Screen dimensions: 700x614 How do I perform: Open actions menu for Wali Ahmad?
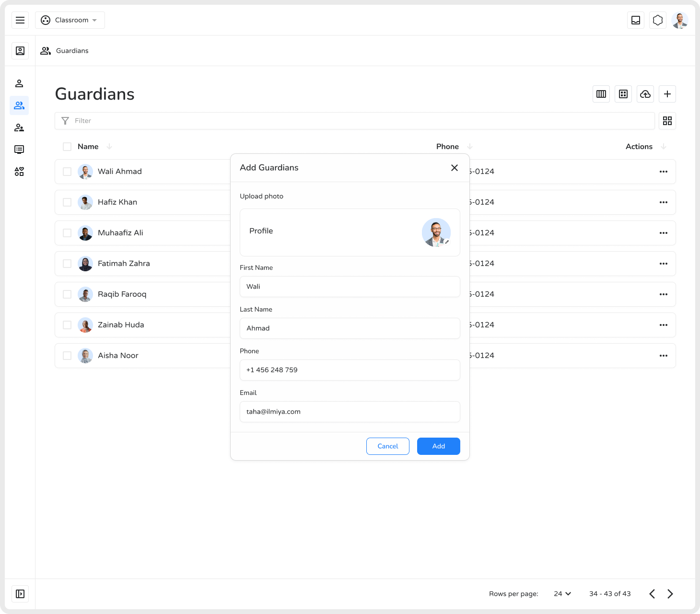[x=664, y=172]
